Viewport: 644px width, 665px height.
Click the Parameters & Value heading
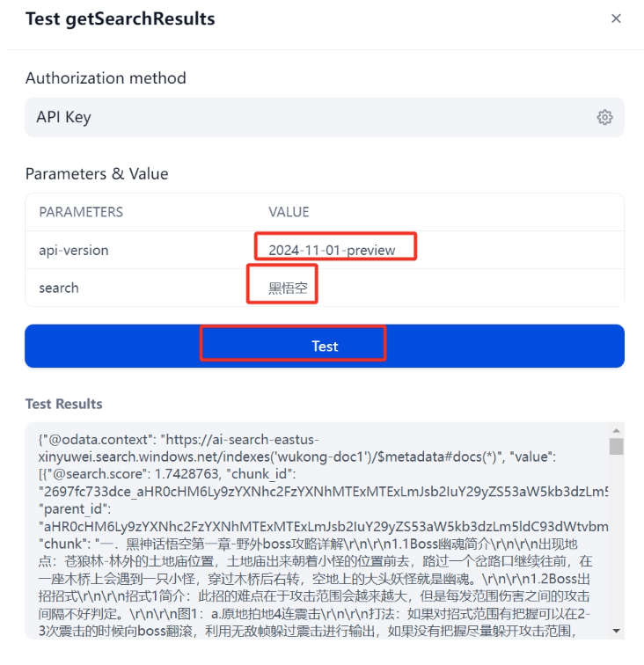(97, 174)
